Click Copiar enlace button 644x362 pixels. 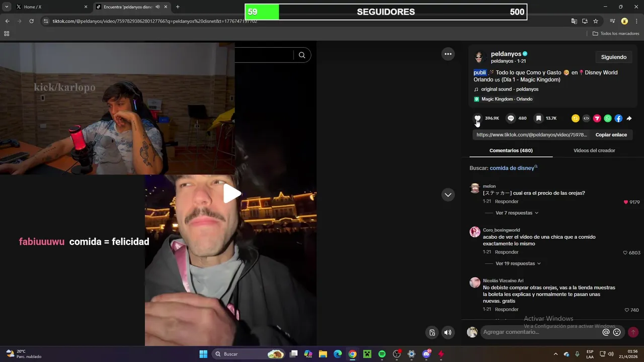(x=611, y=135)
